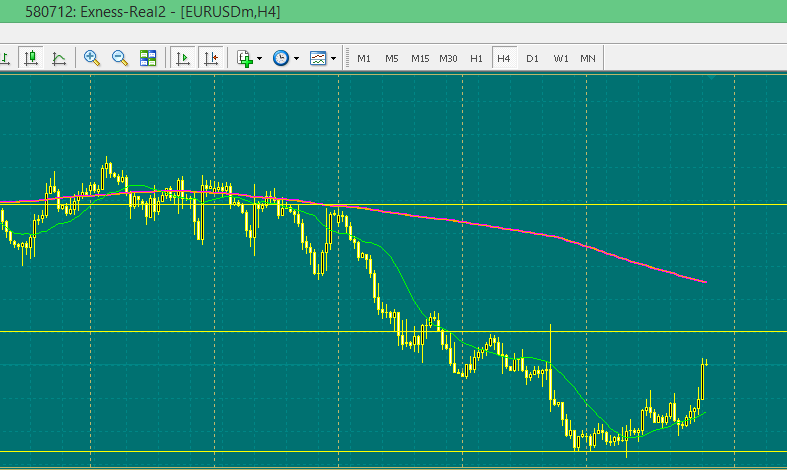Click the Periods clock icon
This screenshot has height=470, width=787.
[281, 58]
